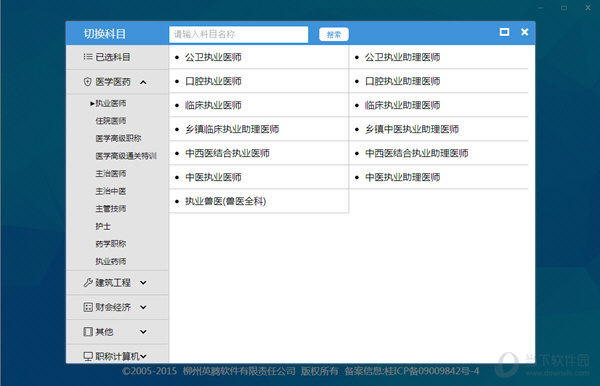600x386 pixels.
Task: Expand the 财会经济 category chevron
Action: pyautogui.click(x=143, y=307)
